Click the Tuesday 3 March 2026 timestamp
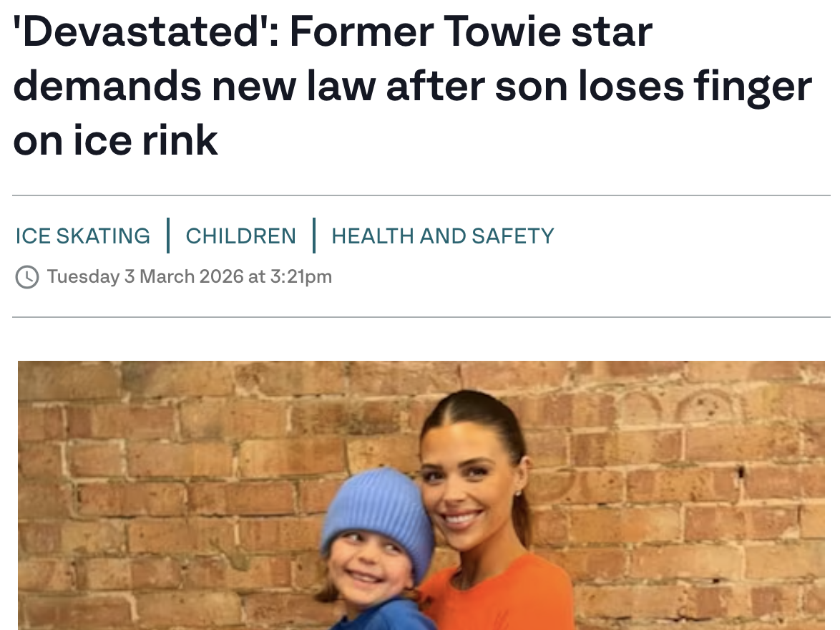Viewport: 840px width, 630px height. (190, 276)
